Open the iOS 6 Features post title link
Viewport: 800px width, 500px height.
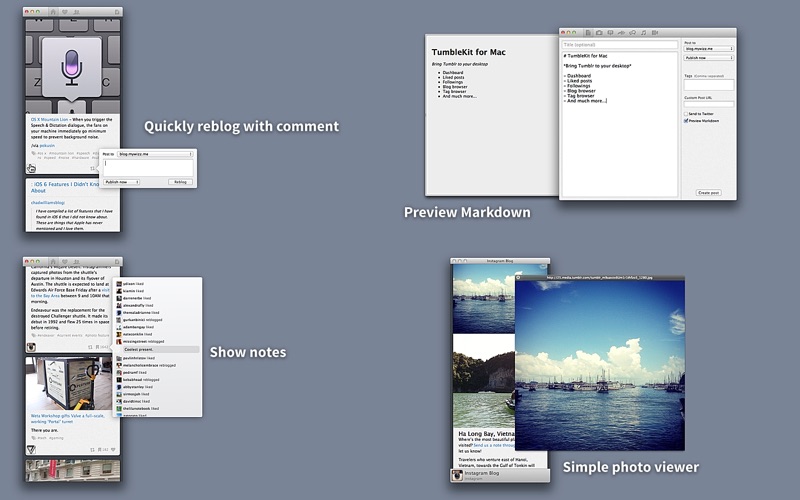(65, 187)
